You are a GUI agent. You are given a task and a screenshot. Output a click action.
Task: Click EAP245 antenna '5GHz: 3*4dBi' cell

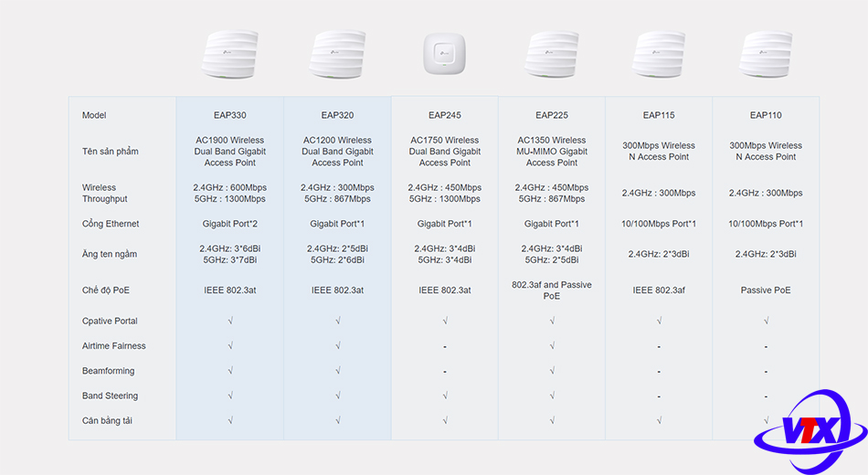tap(445, 259)
